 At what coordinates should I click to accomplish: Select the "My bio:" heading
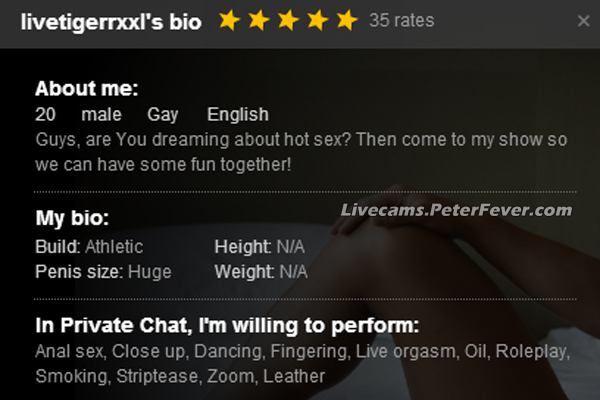pyautogui.click(x=72, y=219)
